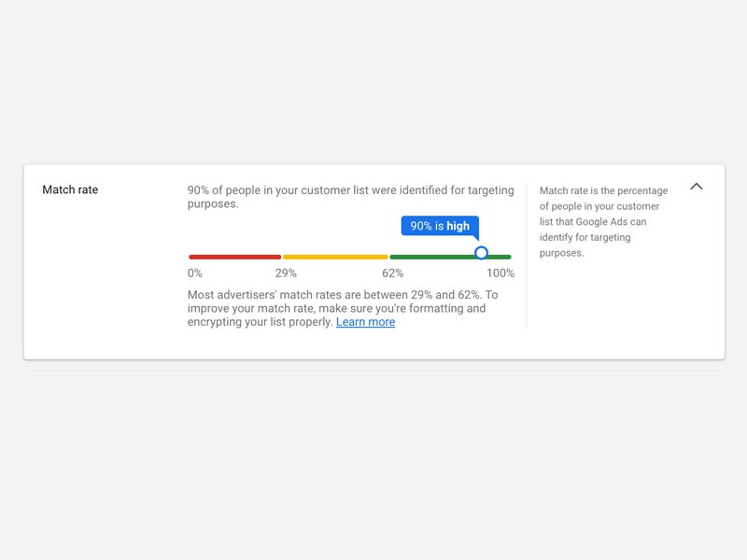The height and width of the screenshot is (560, 747).
Task: Select the 62% label on the scale
Action: coord(390,273)
